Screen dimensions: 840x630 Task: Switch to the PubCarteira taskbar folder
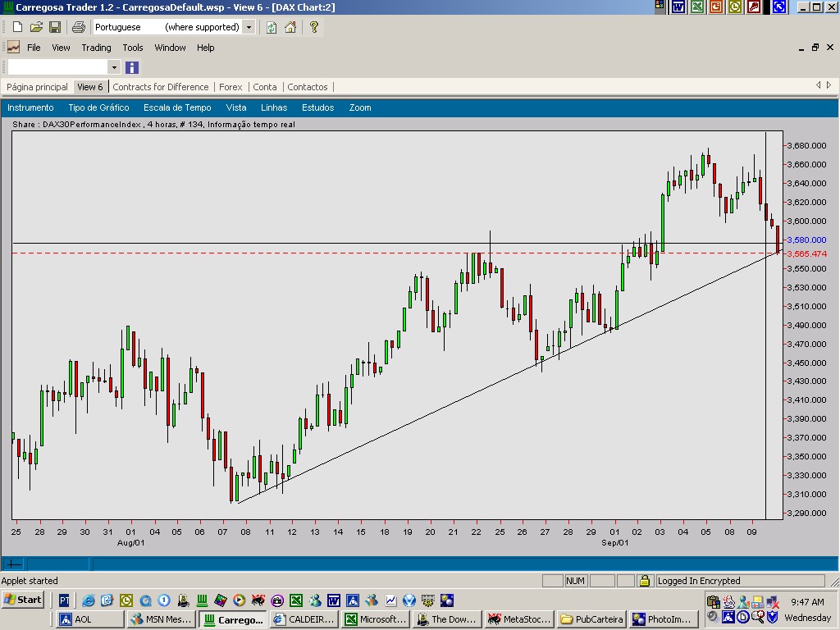click(x=591, y=619)
